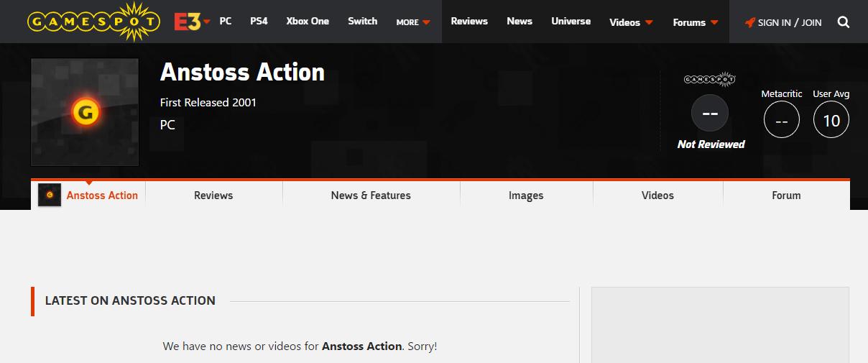Viewport: 868px width, 363px height.
Task: Open the search magnifier icon
Action: click(x=844, y=22)
